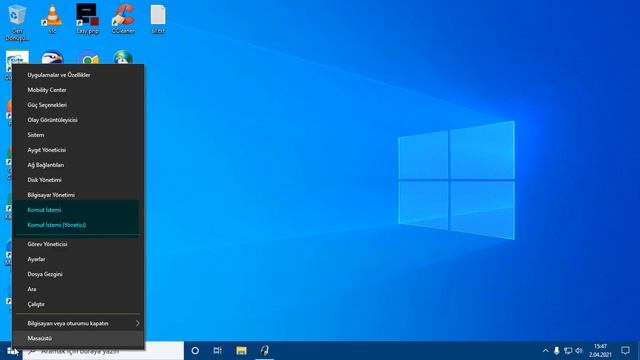Image resolution: width=640 pixels, height=360 pixels.
Task: Open Olay Görüntüleyicisi
Action: pyautogui.click(x=78, y=120)
